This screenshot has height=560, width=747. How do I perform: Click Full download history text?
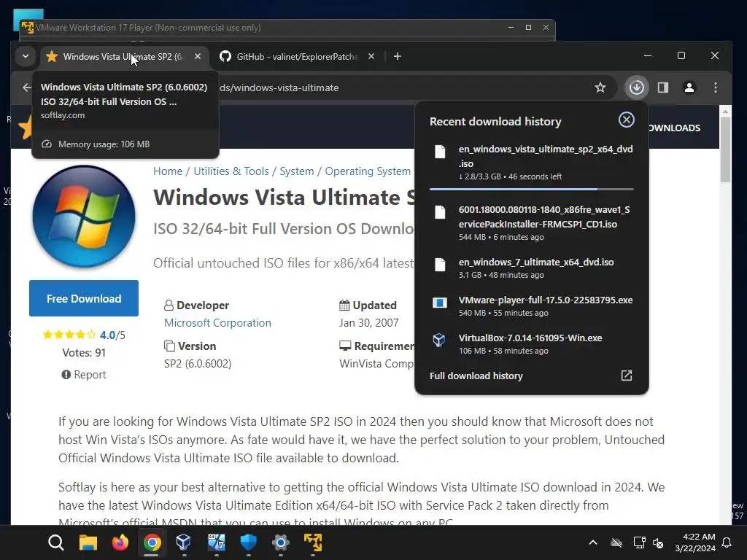tap(476, 376)
